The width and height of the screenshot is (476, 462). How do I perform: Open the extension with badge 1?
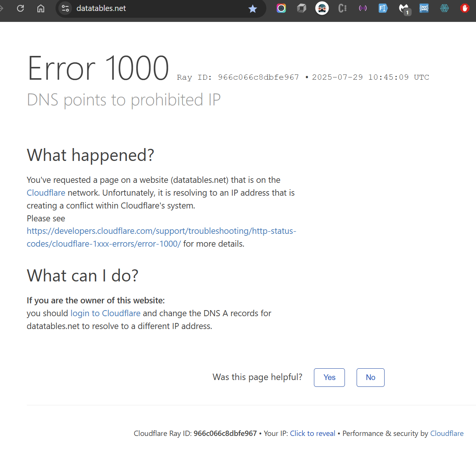[404, 9]
